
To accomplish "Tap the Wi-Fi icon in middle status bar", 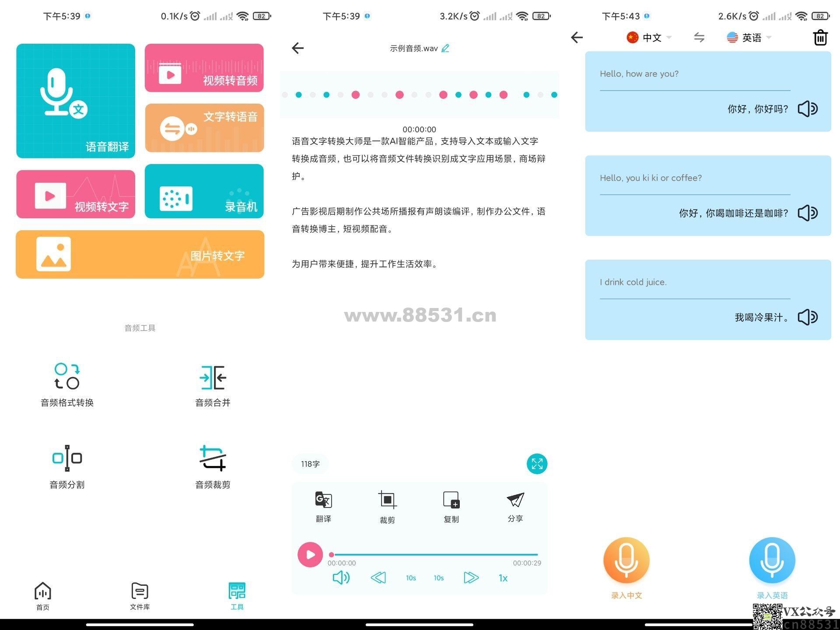I will coord(522,16).
